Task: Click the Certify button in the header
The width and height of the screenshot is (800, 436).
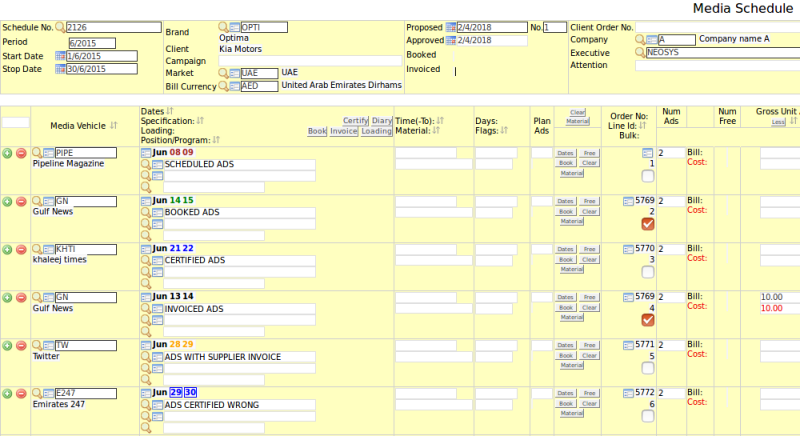Action: click(356, 121)
